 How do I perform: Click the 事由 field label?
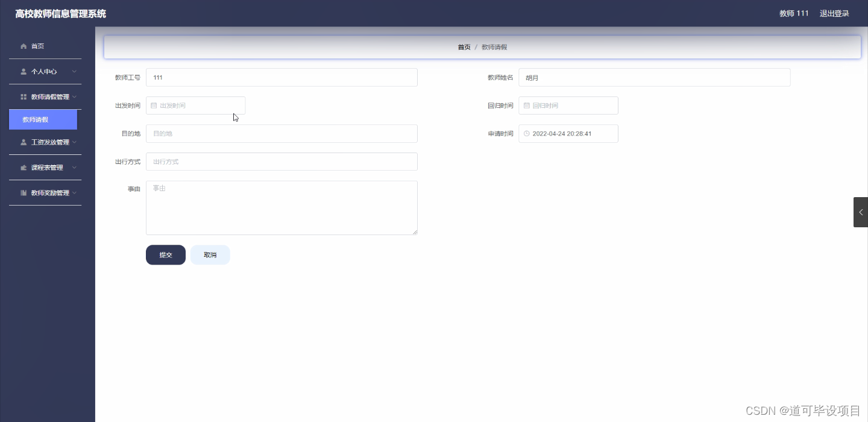coord(134,189)
